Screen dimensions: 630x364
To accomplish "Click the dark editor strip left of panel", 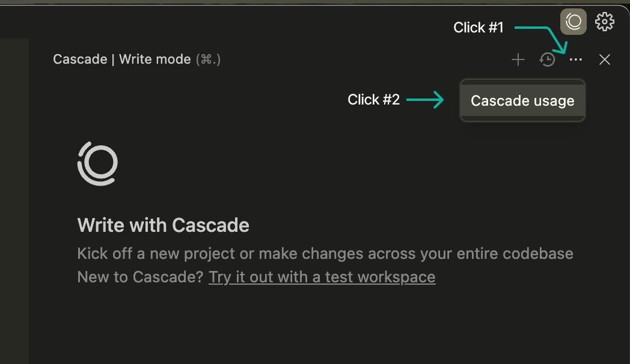I will click(14, 201).
